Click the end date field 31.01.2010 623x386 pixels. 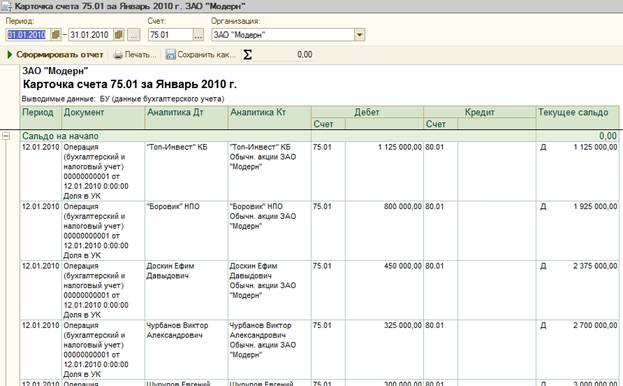(x=91, y=35)
